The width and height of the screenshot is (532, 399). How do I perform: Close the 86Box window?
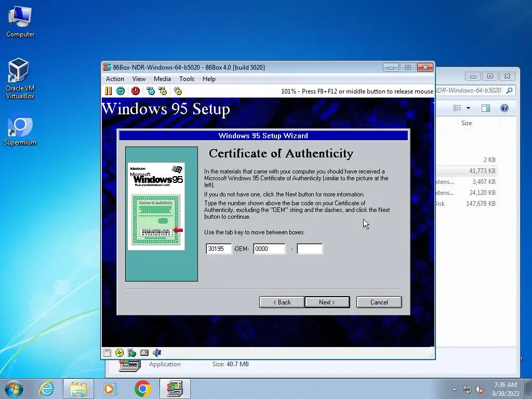425,68
